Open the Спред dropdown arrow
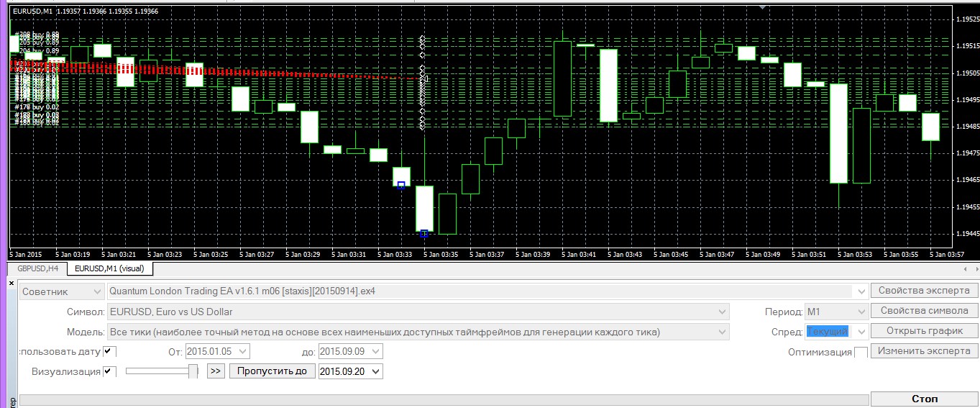The image size is (980, 408). tap(861, 331)
